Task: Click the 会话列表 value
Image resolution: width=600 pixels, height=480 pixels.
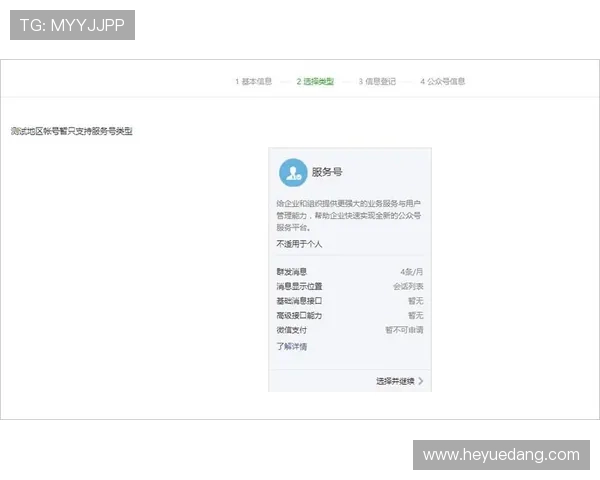Action: [x=408, y=286]
